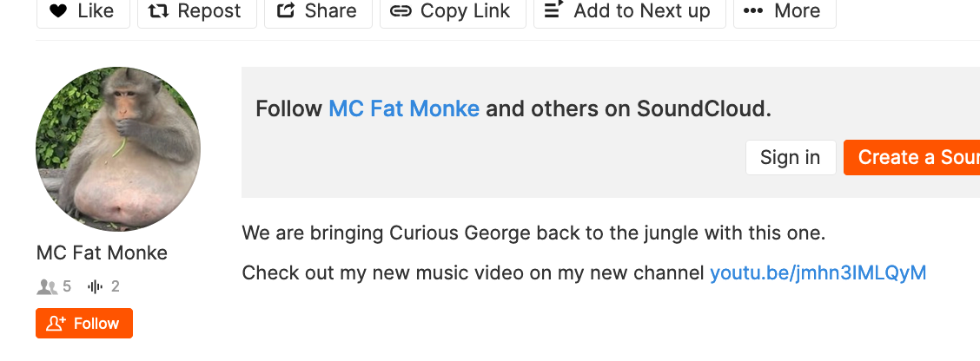Image resolution: width=980 pixels, height=361 pixels.
Task: Click the followers people icon under MC Fat Monke
Action: tap(47, 286)
